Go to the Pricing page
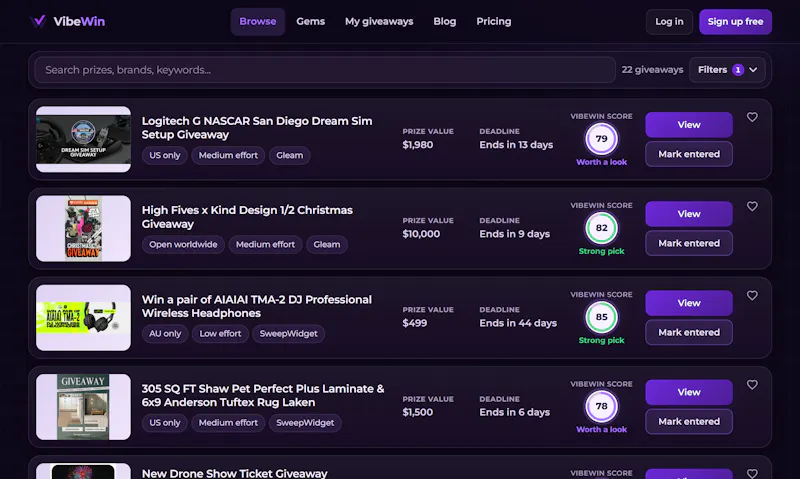The height and width of the screenshot is (479, 800). point(493,21)
